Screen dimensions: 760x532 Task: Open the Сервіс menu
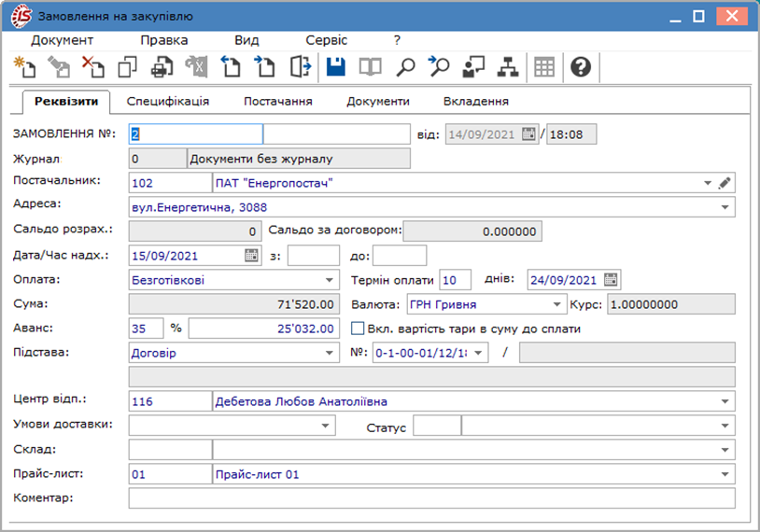coord(326,40)
